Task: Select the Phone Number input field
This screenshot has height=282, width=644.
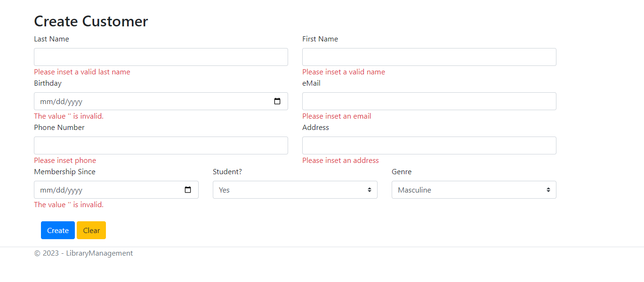Action: click(161, 145)
